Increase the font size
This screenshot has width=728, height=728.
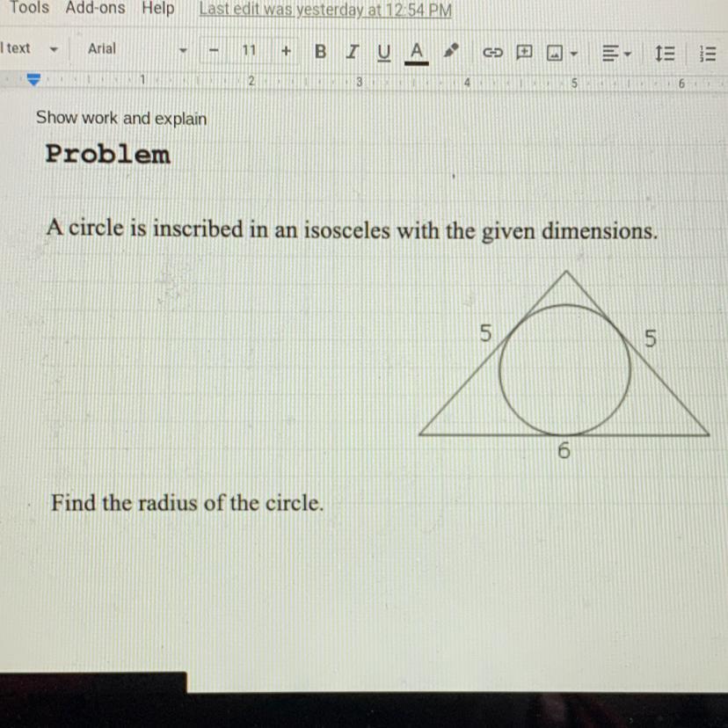coord(287,51)
